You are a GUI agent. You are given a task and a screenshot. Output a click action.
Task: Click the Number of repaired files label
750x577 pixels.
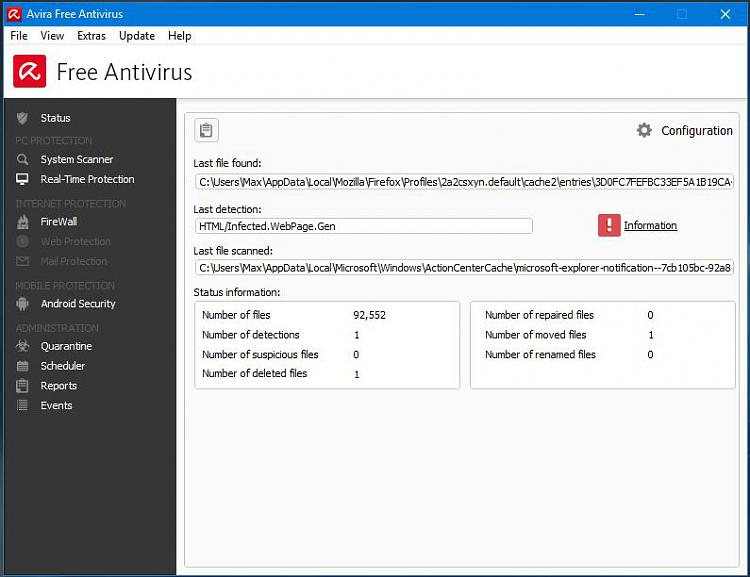pyautogui.click(x=539, y=315)
